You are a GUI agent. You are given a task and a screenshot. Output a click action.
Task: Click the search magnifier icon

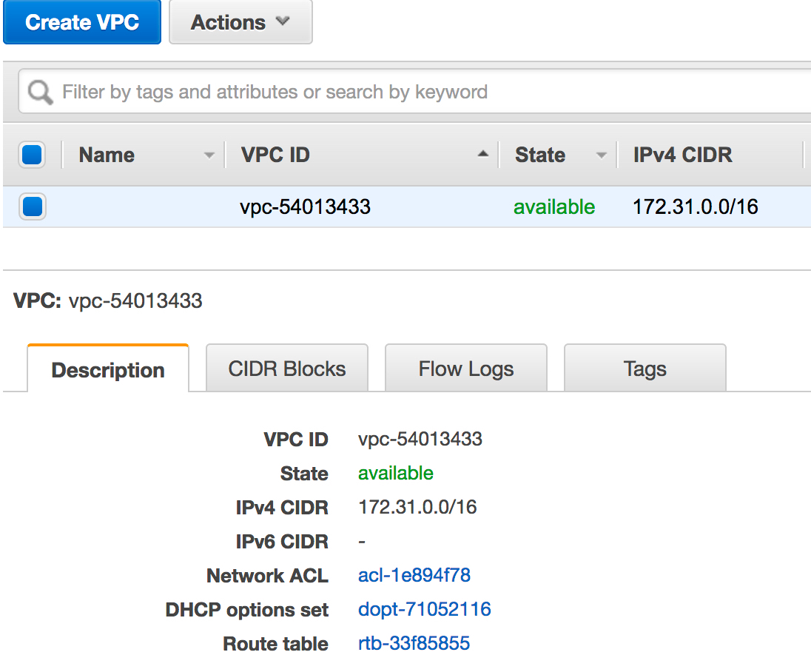pos(40,93)
